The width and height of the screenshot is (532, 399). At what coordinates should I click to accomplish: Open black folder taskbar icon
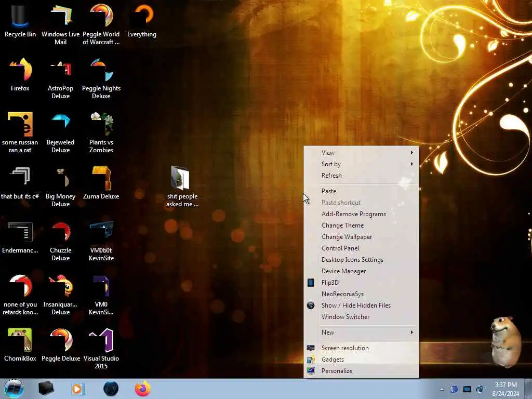(46, 389)
